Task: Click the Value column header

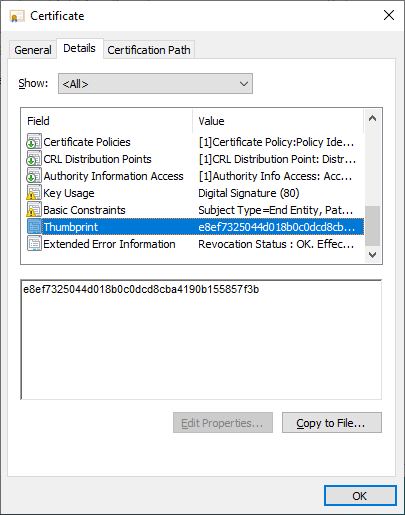Action: click(x=278, y=121)
